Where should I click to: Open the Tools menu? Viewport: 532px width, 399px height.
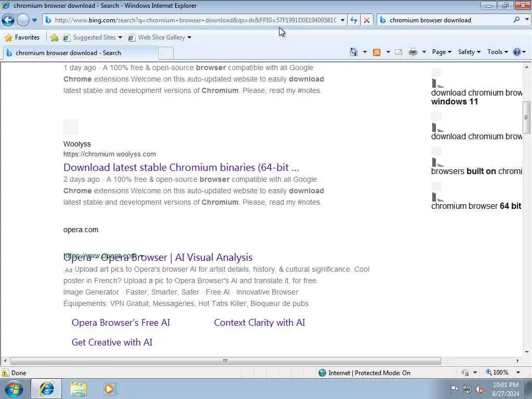497,52
